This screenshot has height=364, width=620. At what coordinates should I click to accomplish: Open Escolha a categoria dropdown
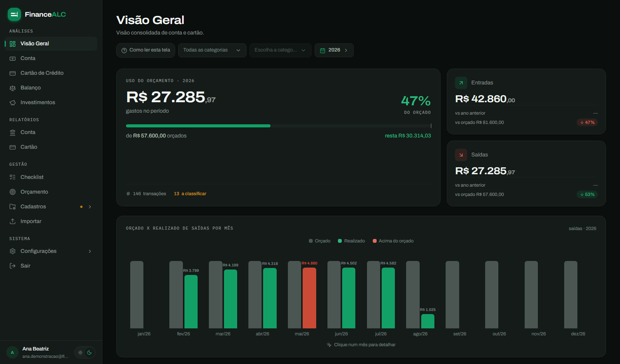pyautogui.click(x=281, y=50)
